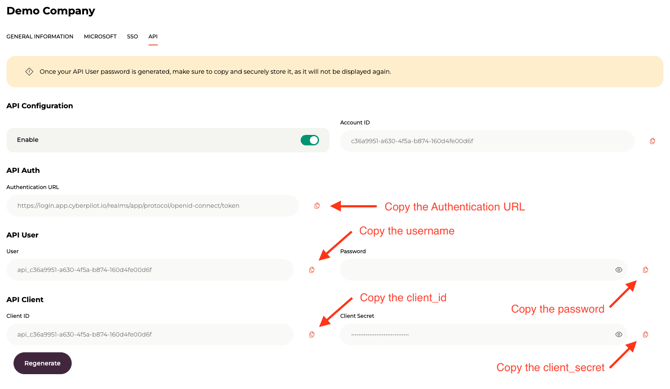Click inside the Password field
The width and height of the screenshot is (670, 389).
(483, 270)
